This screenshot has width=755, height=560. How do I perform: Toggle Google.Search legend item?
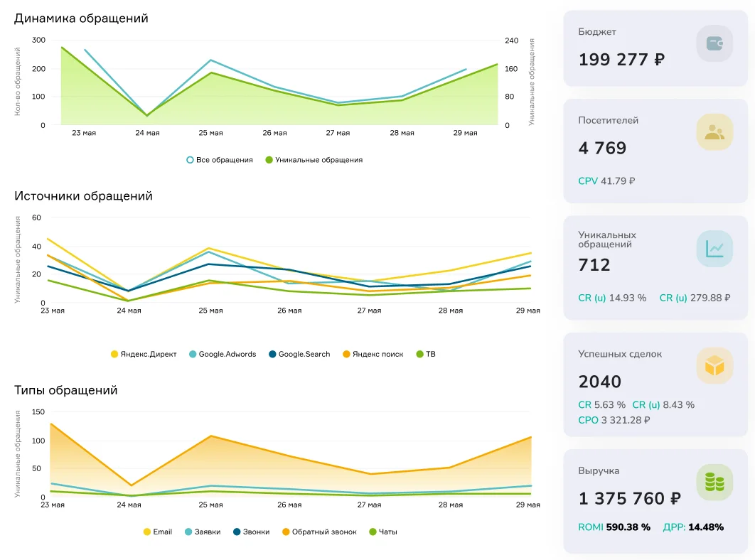[x=299, y=354]
